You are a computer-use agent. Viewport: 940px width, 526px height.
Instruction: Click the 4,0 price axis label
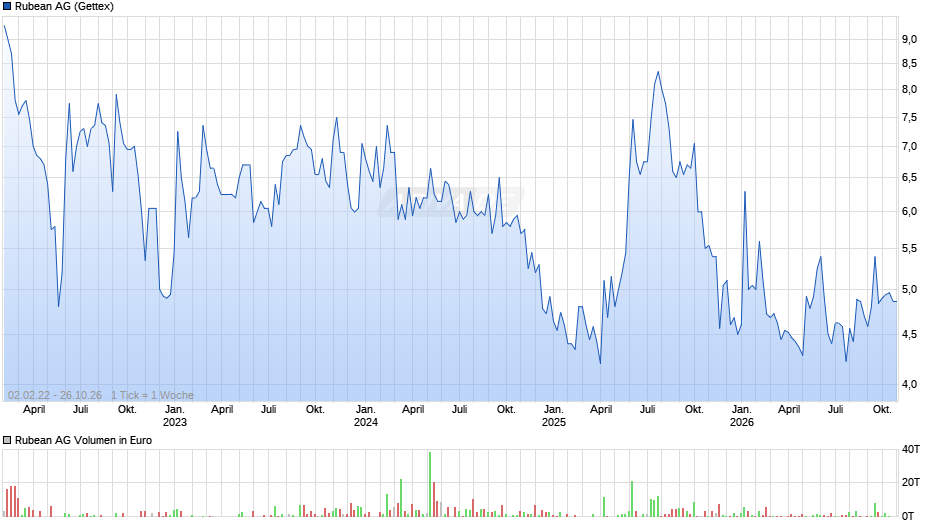pyautogui.click(x=909, y=384)
